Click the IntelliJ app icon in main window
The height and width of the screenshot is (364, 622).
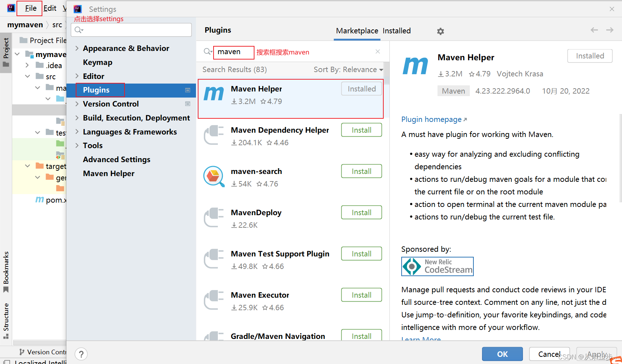point(11,8)
